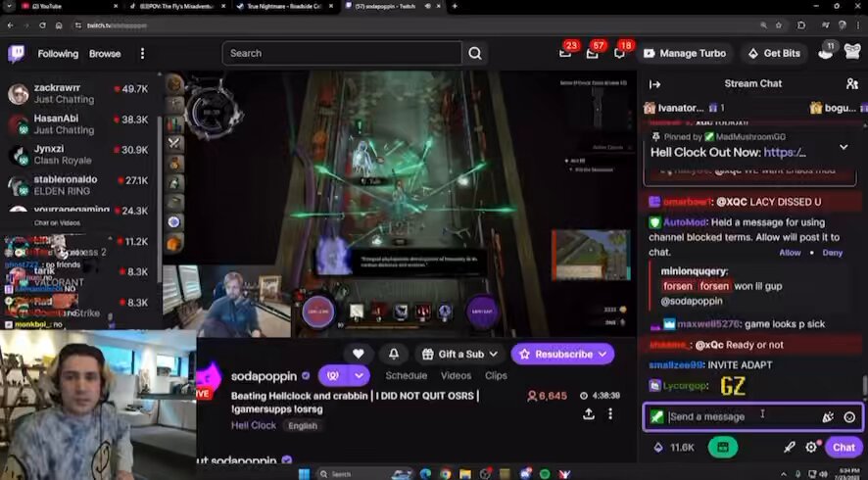868x480 pixels.
Task: Expand the pinned message chevron
Action: (844, 147)
